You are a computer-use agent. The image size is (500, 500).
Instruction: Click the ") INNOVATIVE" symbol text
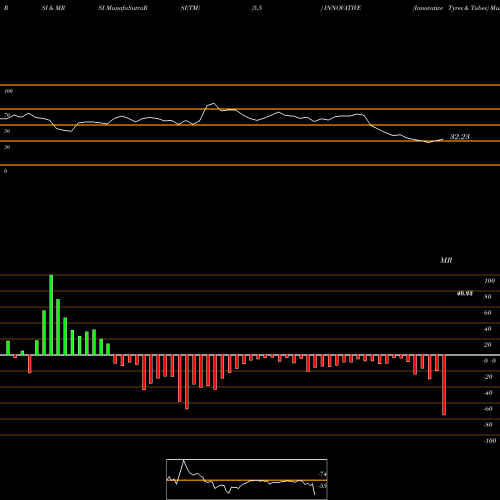(x=341, y=8)
